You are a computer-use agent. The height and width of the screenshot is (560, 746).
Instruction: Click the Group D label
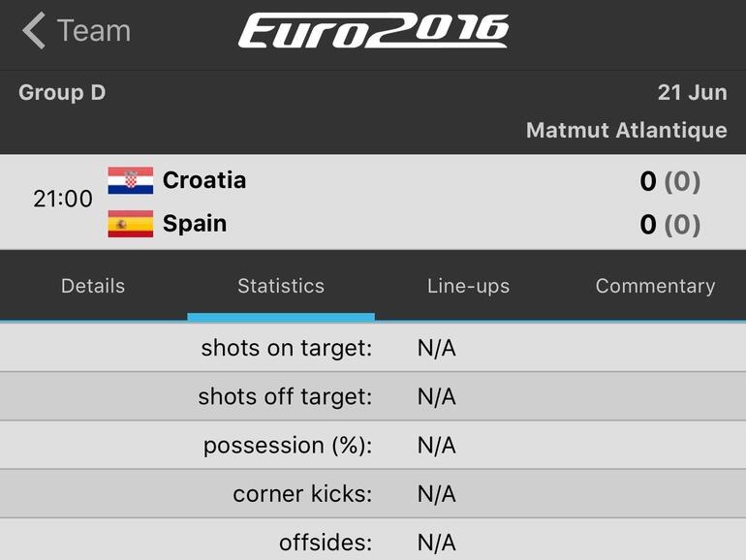point(62,93)
